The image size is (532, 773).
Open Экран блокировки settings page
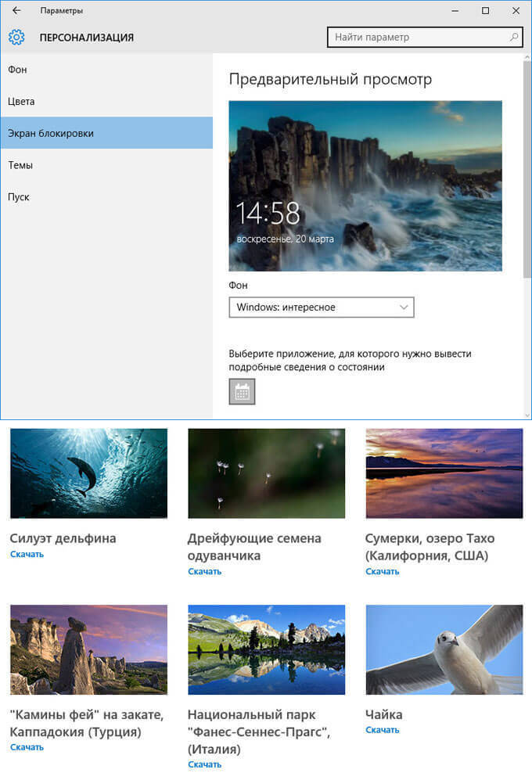click(x=51, y=133)
